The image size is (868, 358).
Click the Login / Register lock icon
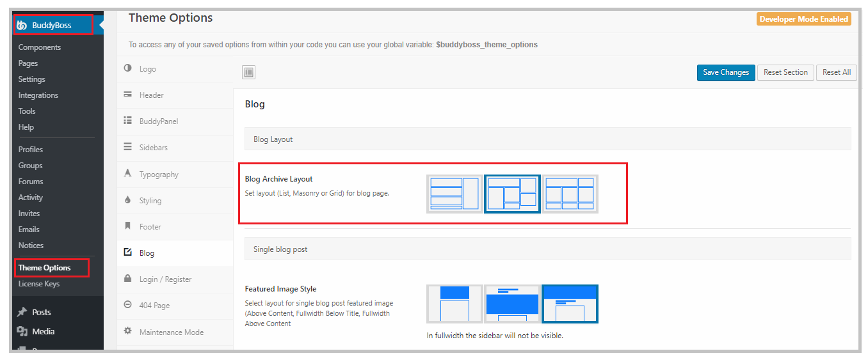click(127, 279)
